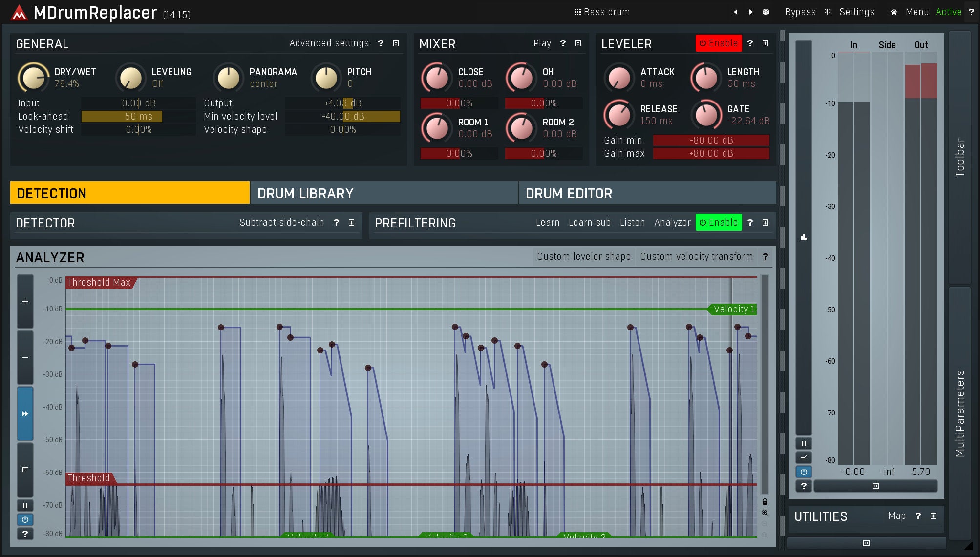Click the Home icon next to Menu
The image size is (980, 557).
[894, 12]
